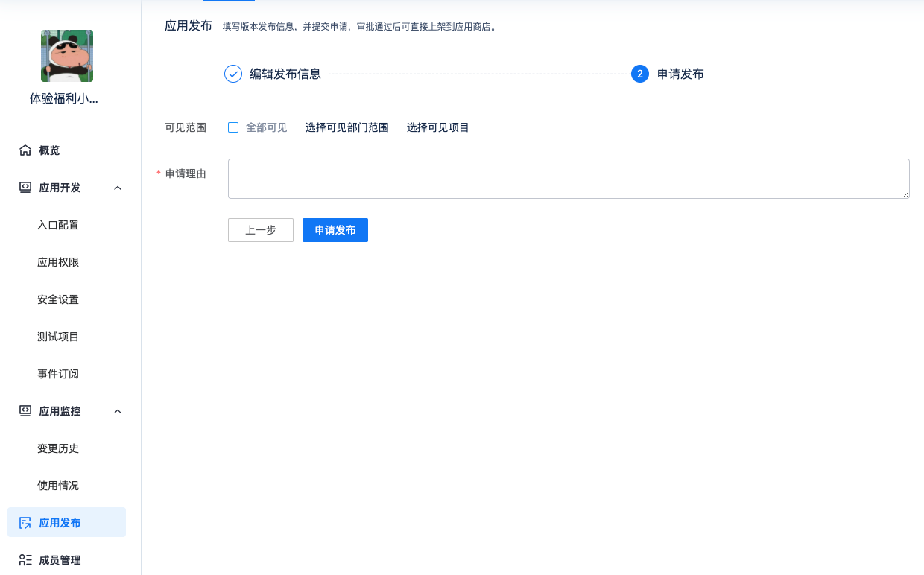Expand the 应用开发 chevron arrow

[x=117, y=188]
